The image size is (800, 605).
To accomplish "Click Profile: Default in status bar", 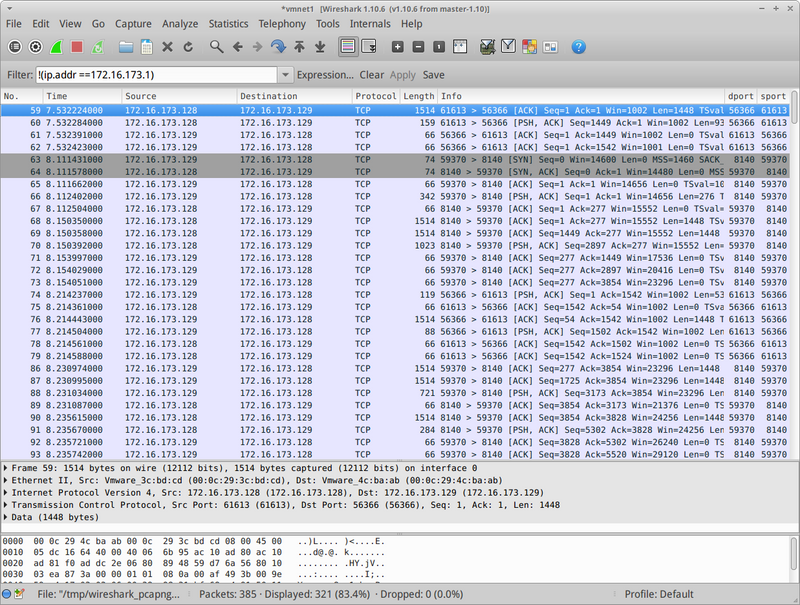I will [659, 594].
